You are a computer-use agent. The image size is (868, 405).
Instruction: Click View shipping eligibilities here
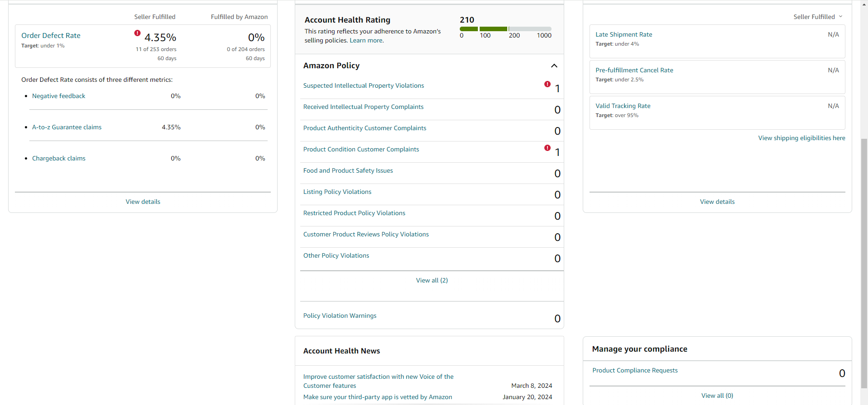802,138
